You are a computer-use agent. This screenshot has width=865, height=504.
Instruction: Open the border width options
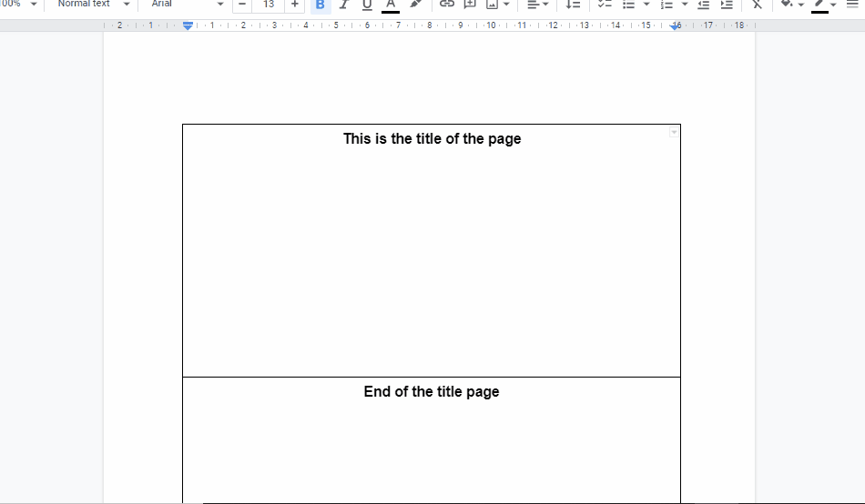pos(852,5)
